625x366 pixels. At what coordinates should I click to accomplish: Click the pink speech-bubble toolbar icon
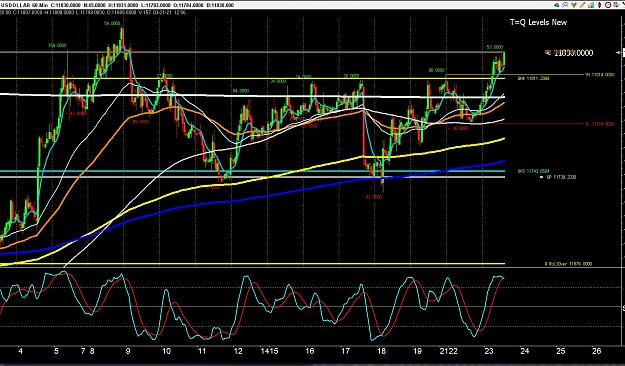click(x=565, y=5)
